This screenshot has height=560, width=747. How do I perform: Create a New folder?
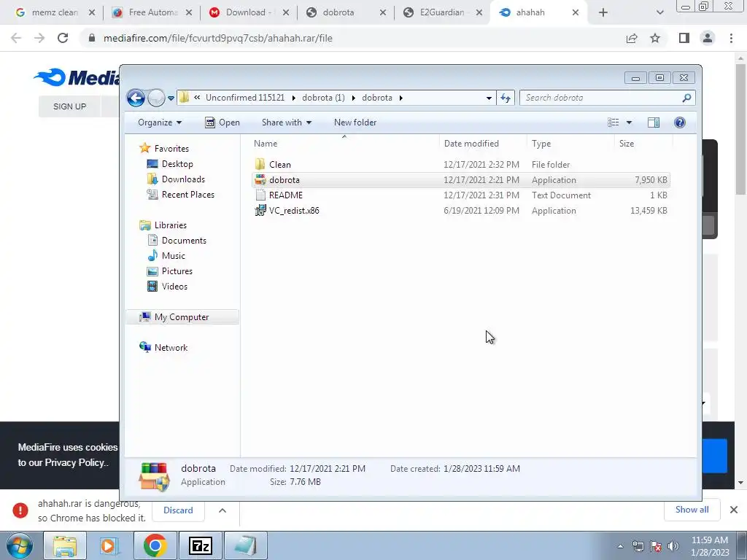[x=355, y=122]
